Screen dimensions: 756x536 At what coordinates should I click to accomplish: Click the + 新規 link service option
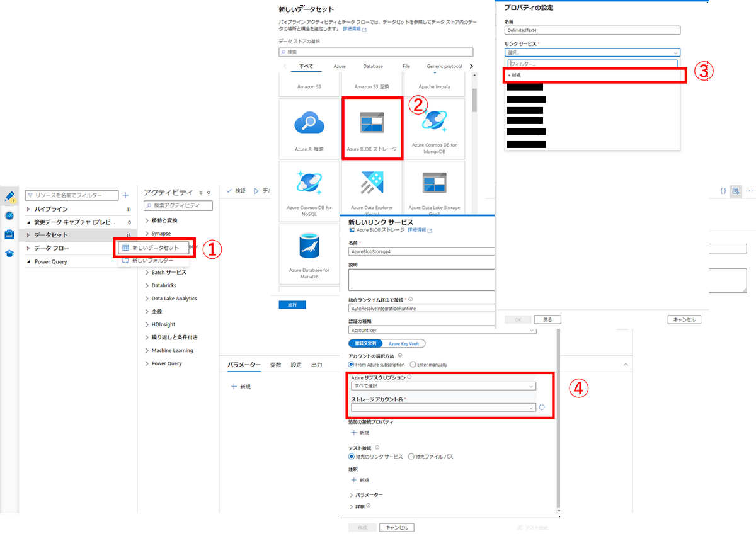594,75
